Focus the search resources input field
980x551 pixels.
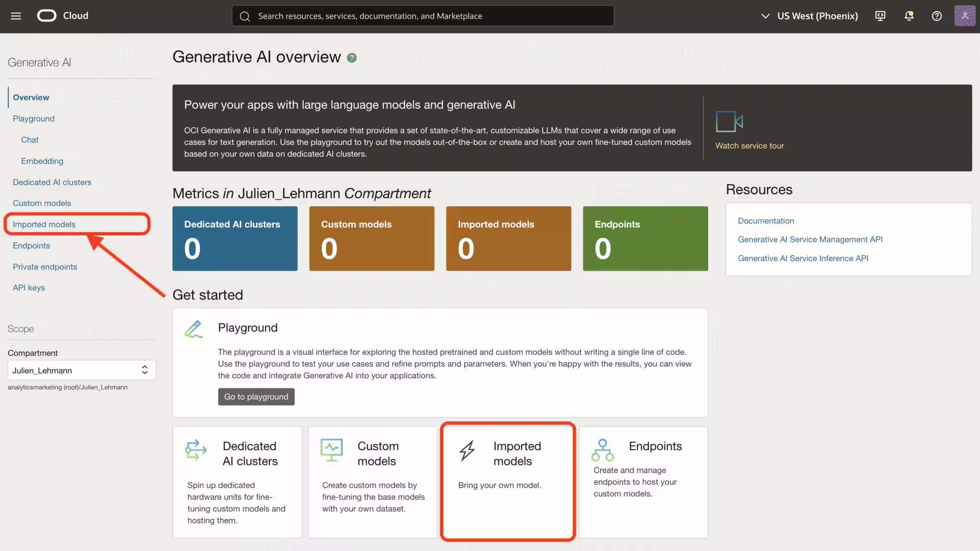coord(423,16)
